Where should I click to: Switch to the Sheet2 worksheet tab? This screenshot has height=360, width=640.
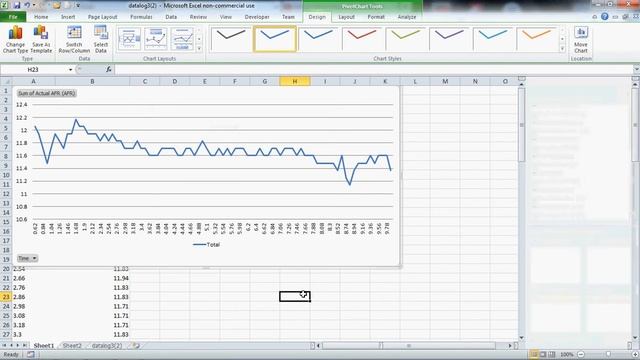(72, 346)
